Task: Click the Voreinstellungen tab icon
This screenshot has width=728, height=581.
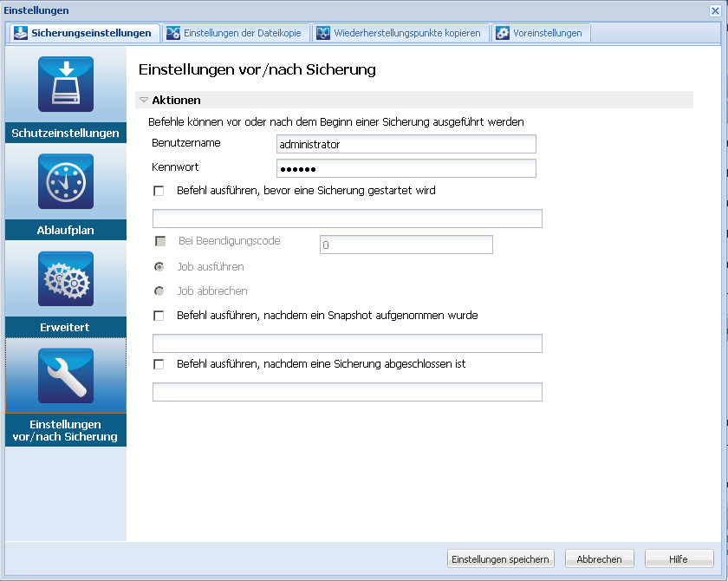Action: pos(503,33)
